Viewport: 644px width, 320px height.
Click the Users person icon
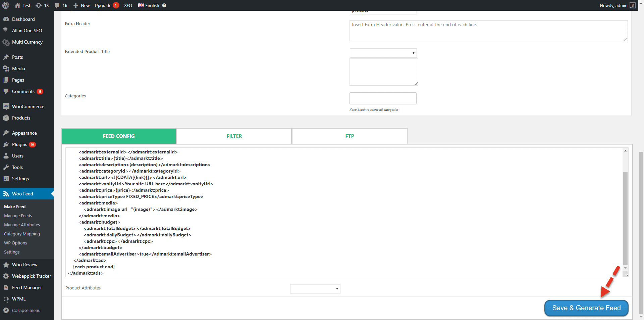click(6, 156)
